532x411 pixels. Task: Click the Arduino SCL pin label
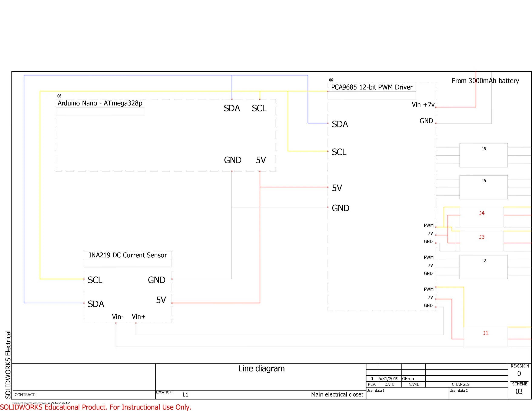coord(259,108)
